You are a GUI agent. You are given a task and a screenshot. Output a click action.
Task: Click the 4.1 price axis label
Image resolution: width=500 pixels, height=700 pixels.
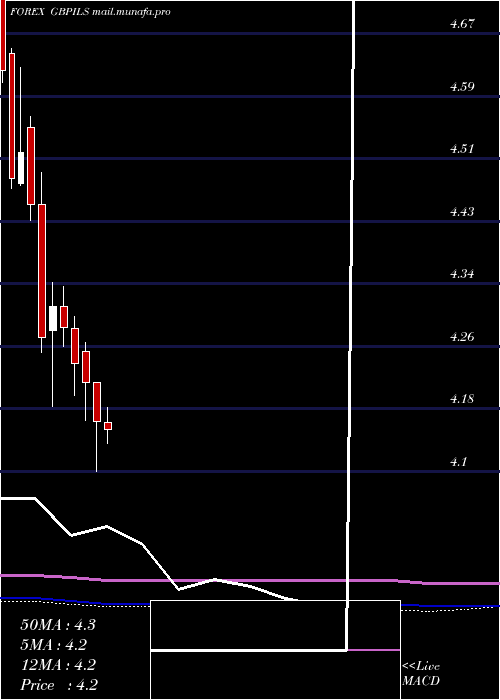pyautogui.click(x=458, y=461)
